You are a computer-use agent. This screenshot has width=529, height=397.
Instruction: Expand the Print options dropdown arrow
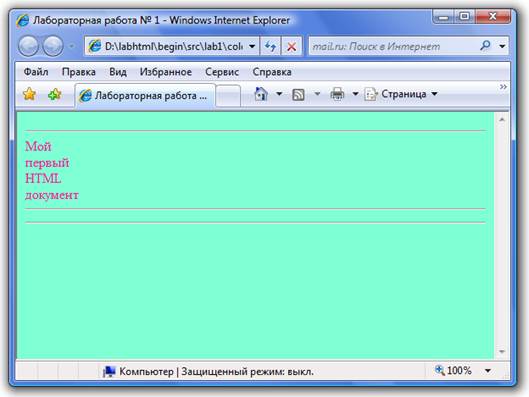click(x=355, y=94)
